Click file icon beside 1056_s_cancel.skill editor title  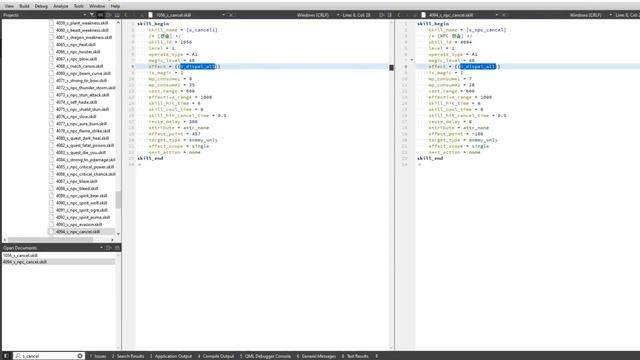(x=150, y=15)
